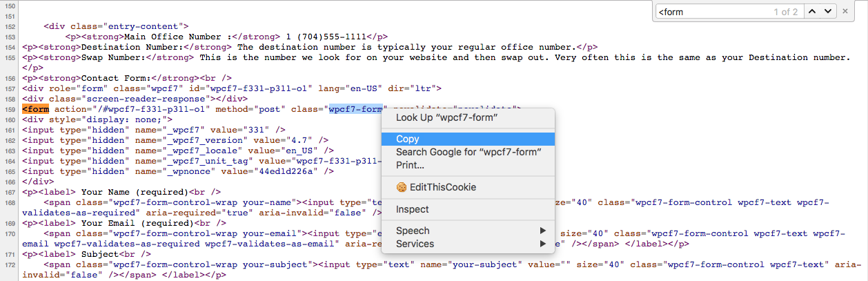
Task: Click the your-subject span class text
Action: 275,264
